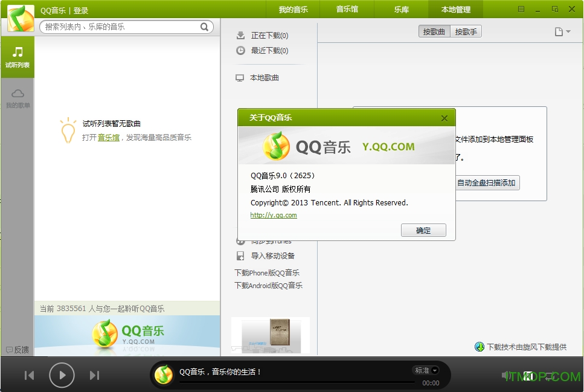Toggle the 按歌手 sort view

466,31
